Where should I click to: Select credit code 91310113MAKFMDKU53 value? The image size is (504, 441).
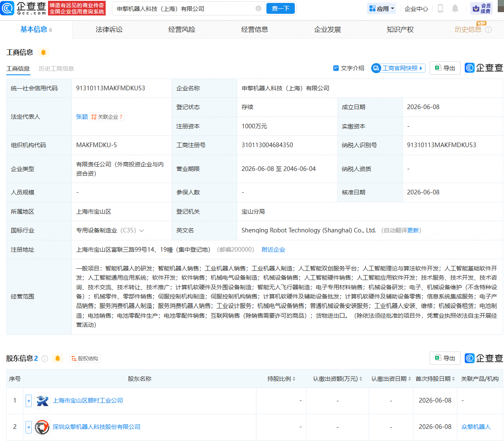(111, 88)
